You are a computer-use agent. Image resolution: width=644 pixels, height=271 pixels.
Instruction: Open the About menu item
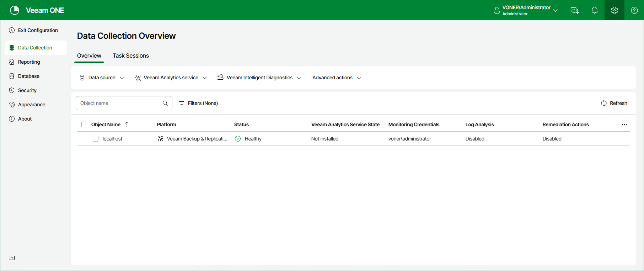coord(36,119)
